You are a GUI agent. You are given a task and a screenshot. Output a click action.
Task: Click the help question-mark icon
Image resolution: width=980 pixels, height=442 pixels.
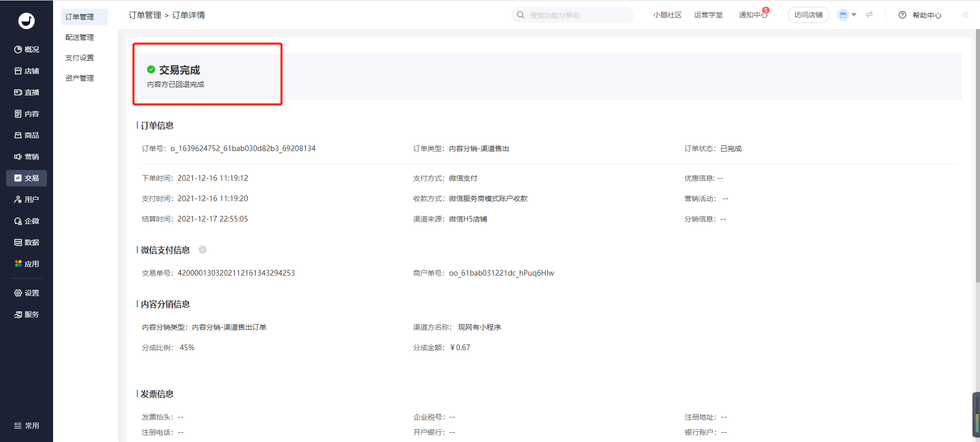point(902,15)
